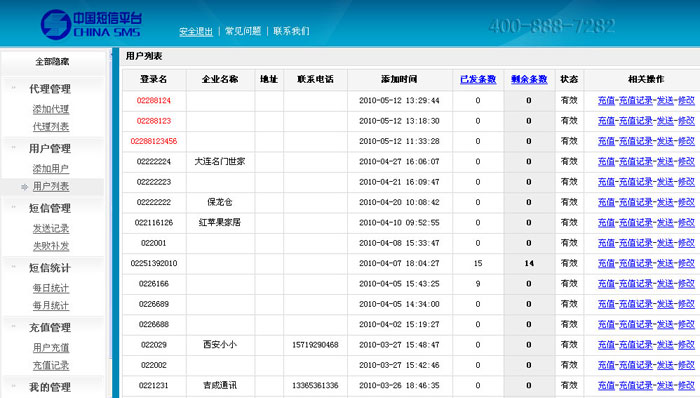Click 充值 for user 02222223
This screenshot has width=700, height=398.
tap(606, 182)
